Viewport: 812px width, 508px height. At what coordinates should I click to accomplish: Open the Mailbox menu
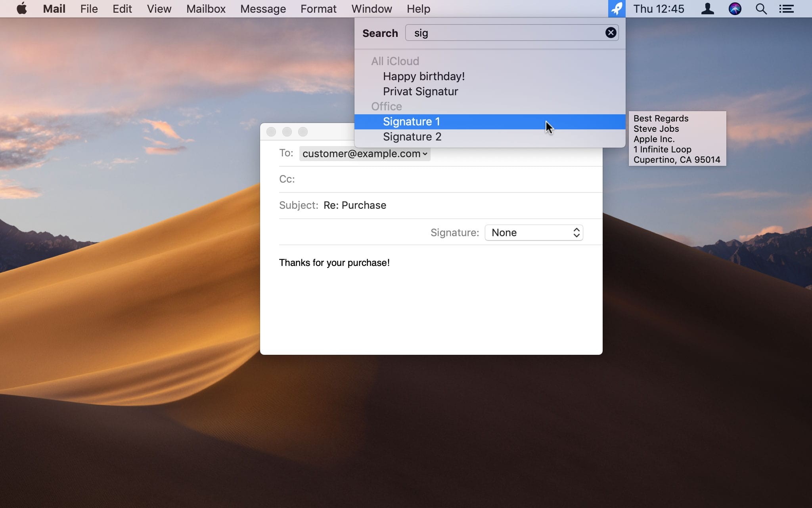[205, 8]
